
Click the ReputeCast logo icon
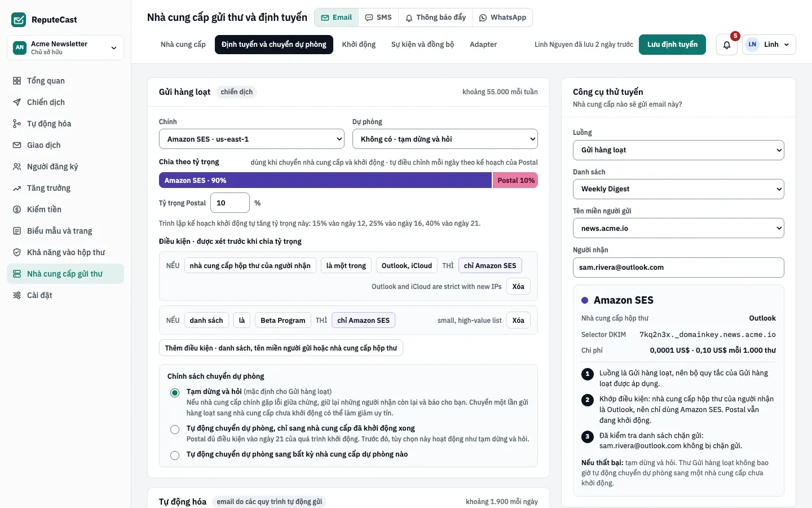point(19,20)
